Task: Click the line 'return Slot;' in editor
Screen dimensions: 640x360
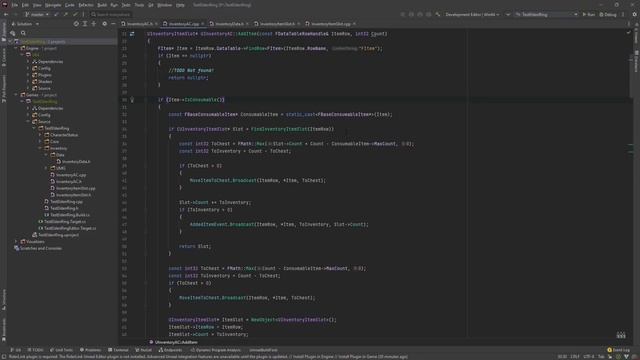Action: coord(195,246)
